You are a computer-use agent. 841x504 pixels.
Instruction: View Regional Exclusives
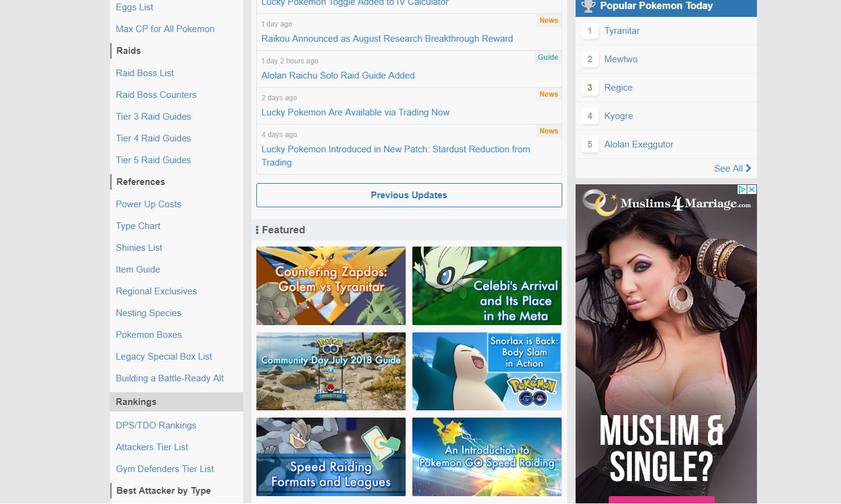(157, 291)
